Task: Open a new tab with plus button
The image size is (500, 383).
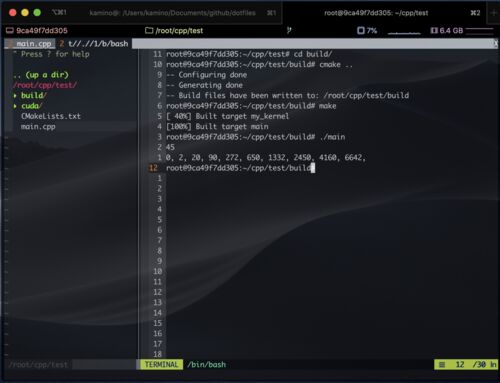Action: coord(494,13)
